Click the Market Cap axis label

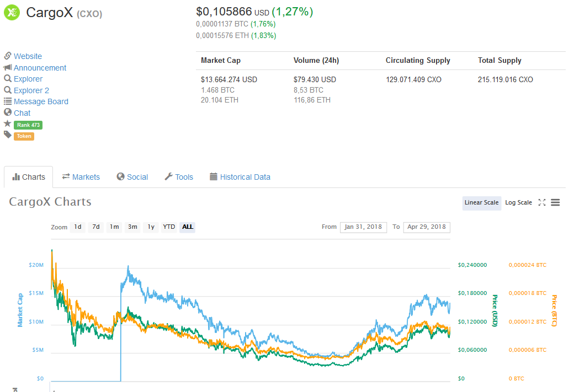[20, 310]
